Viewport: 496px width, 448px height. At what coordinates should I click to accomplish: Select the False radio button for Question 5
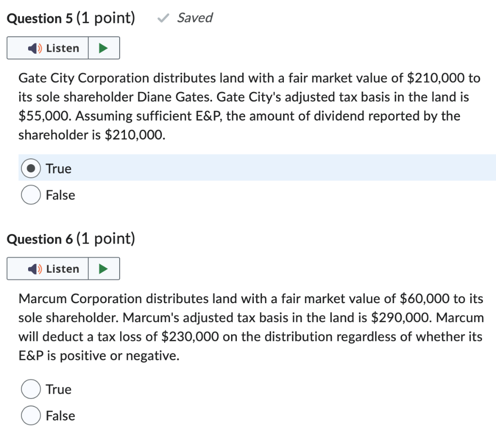31,195
